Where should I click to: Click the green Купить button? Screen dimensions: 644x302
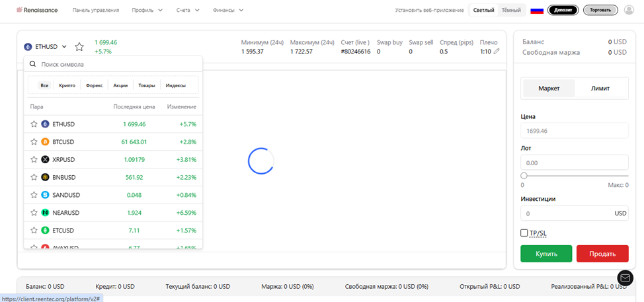546,254
